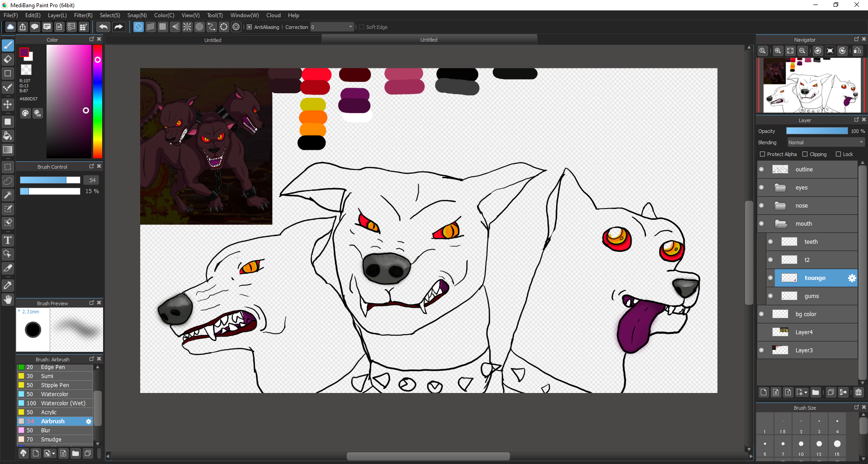
Task: Expand the nose folder
Action: click(x=780, y=206)
